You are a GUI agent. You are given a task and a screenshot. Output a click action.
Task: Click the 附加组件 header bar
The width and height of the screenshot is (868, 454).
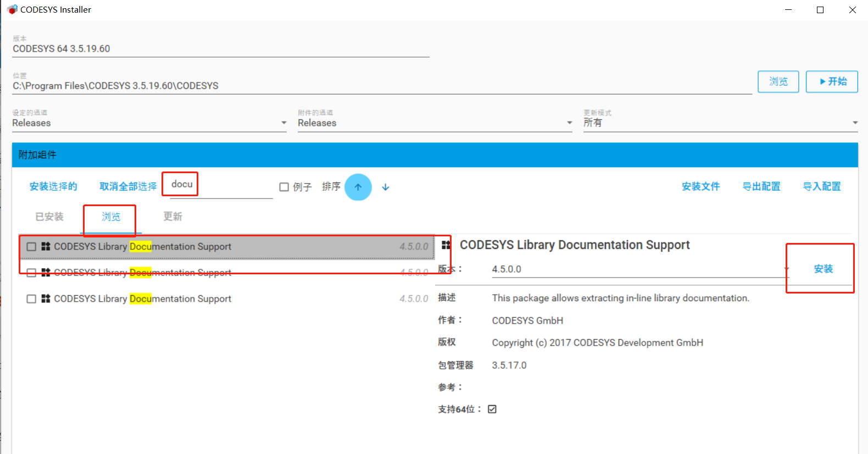(435, 155)
